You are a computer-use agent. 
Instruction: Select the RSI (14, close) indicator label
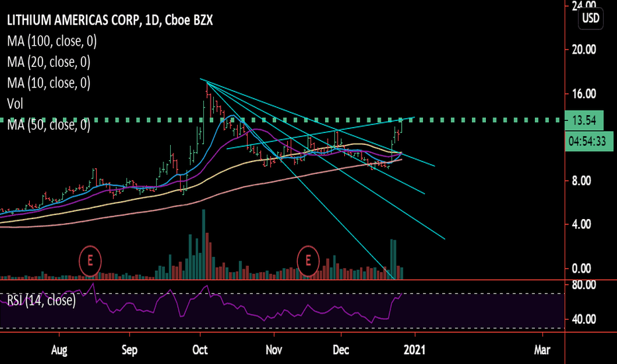coord(41,300)
